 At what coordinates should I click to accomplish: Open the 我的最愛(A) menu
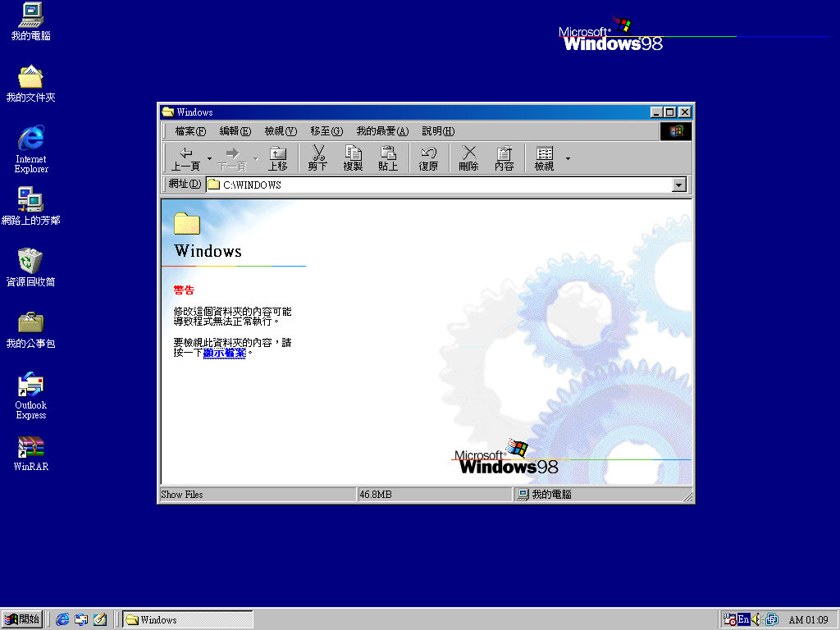tap(382, 131)
